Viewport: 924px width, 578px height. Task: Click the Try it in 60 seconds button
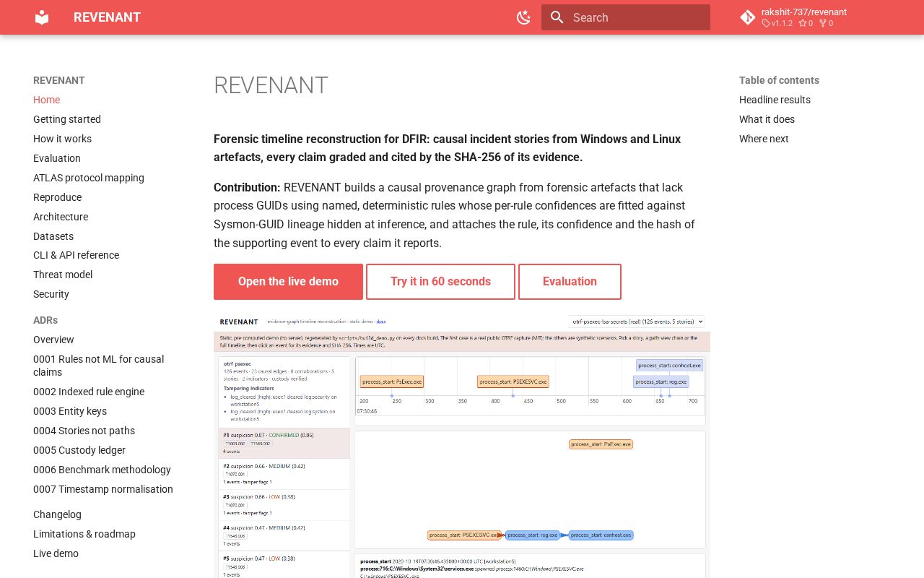[440, 282]
